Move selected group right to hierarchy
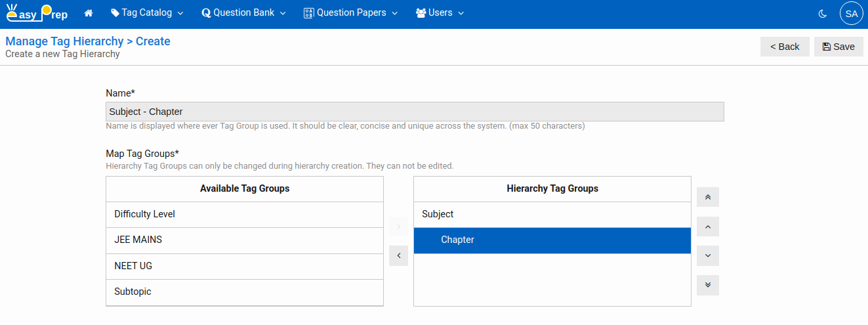This screenshot has width=868, height=325. [398, 227]
